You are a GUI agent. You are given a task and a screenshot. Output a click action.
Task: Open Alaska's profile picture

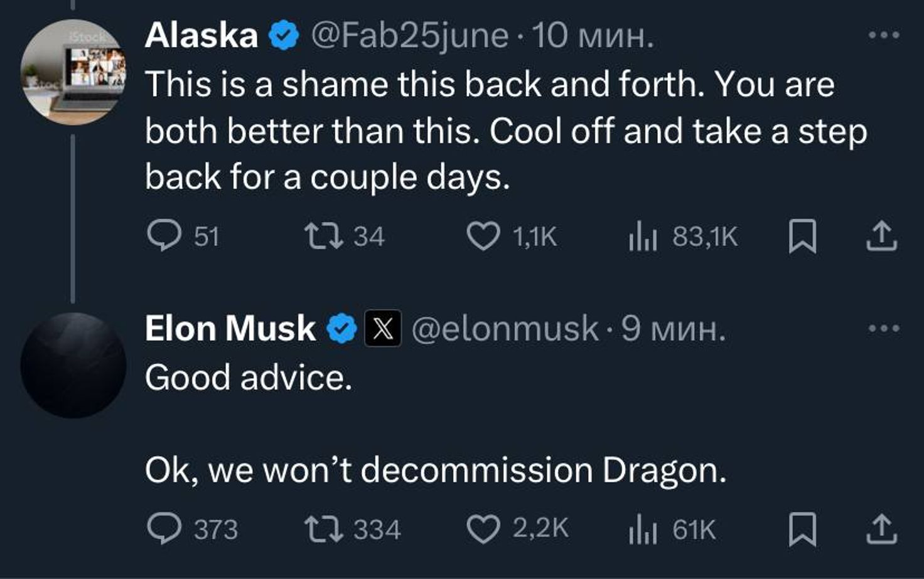point(73,72)
